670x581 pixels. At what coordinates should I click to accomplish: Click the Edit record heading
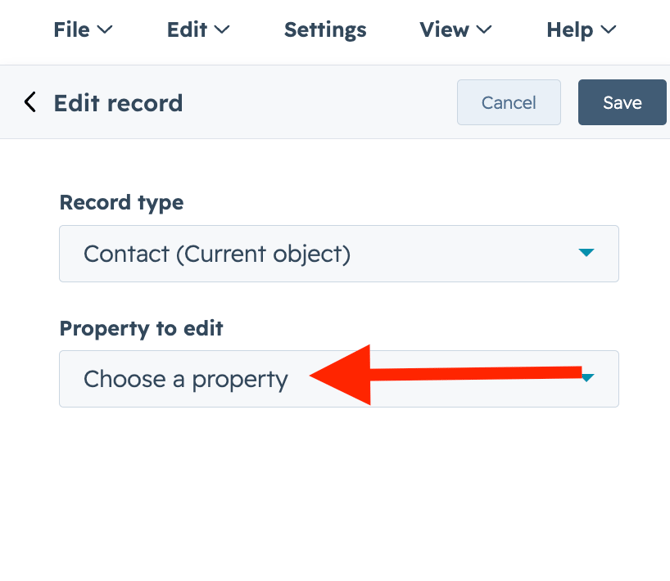click(118, 103)
